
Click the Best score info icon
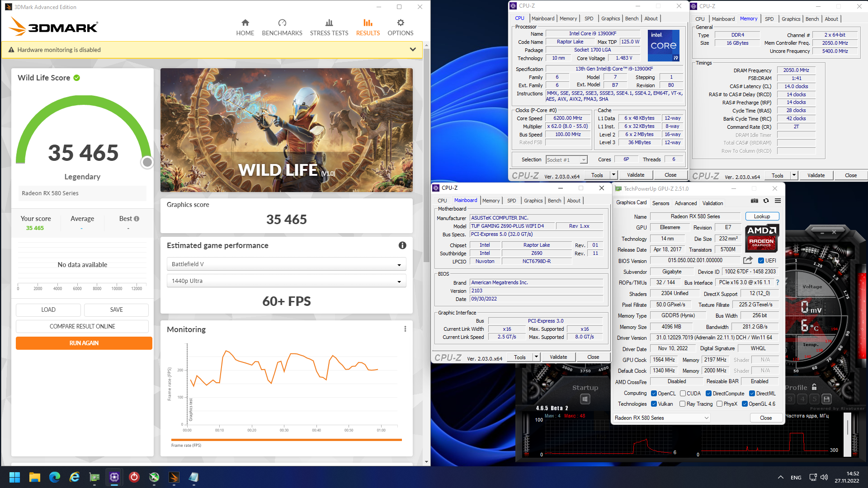[x=137, y=219]
